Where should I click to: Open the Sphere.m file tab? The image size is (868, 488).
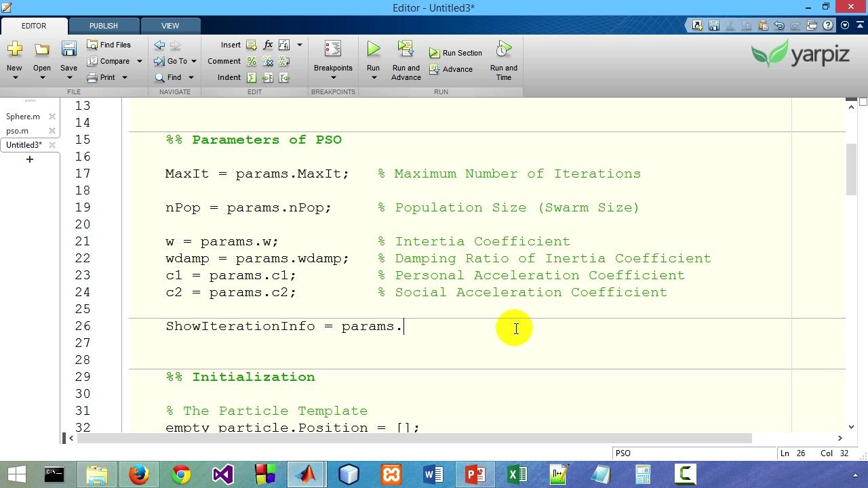coord(23,117)
